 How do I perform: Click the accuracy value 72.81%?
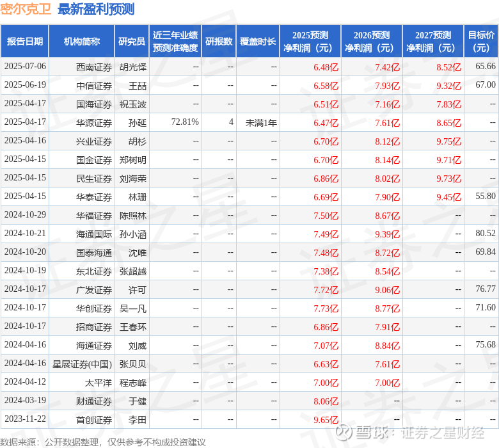[x=185, y=122]
